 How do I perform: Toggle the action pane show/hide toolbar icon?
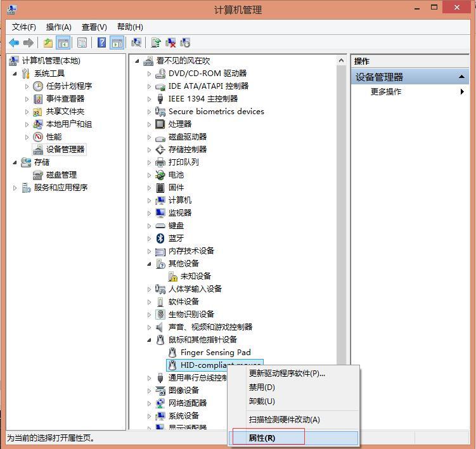click(117, 42)
